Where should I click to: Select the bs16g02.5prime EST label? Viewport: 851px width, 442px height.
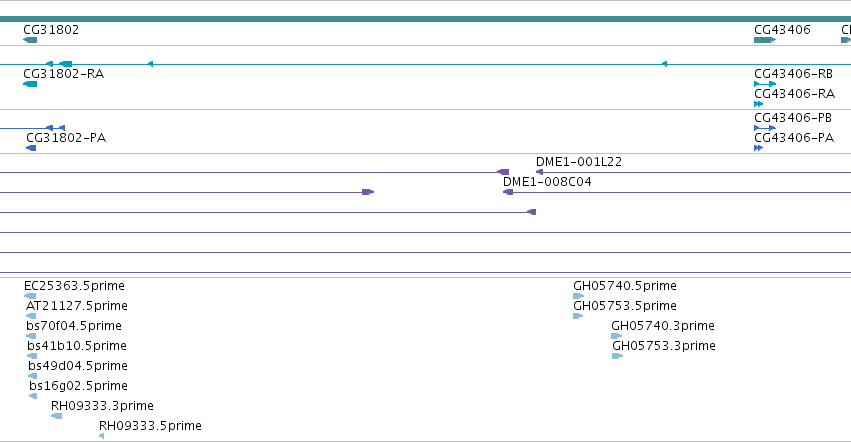[x=78, y=386]
